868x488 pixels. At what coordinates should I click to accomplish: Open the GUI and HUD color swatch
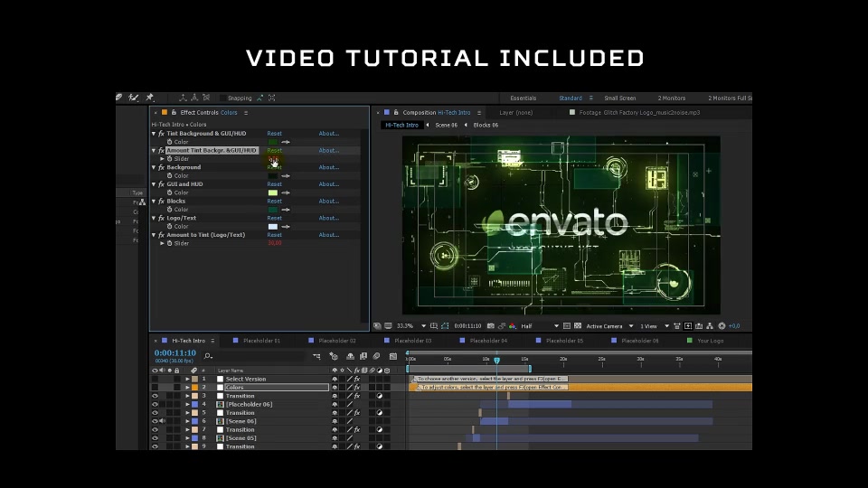(x=273, y=192)
